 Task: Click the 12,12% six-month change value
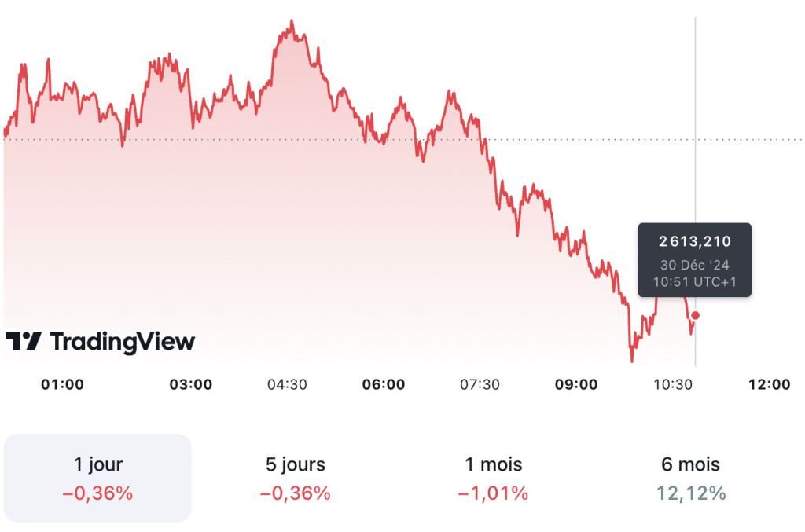(x=690, y=493)
